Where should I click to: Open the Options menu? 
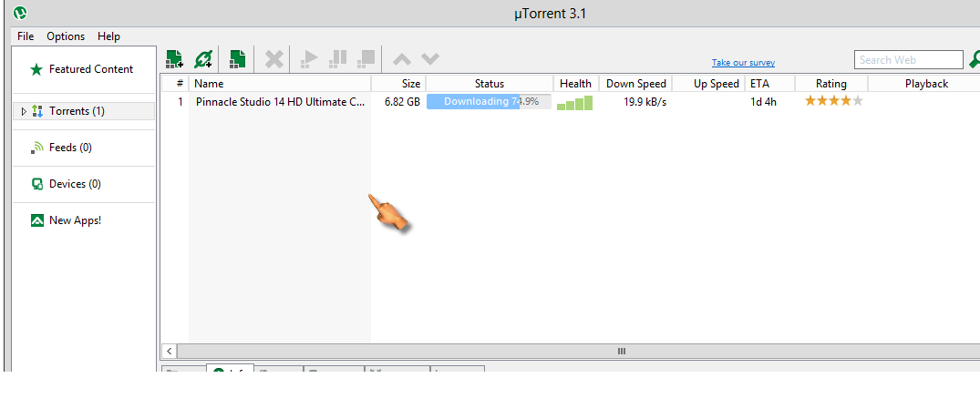(x=66, y=36)
